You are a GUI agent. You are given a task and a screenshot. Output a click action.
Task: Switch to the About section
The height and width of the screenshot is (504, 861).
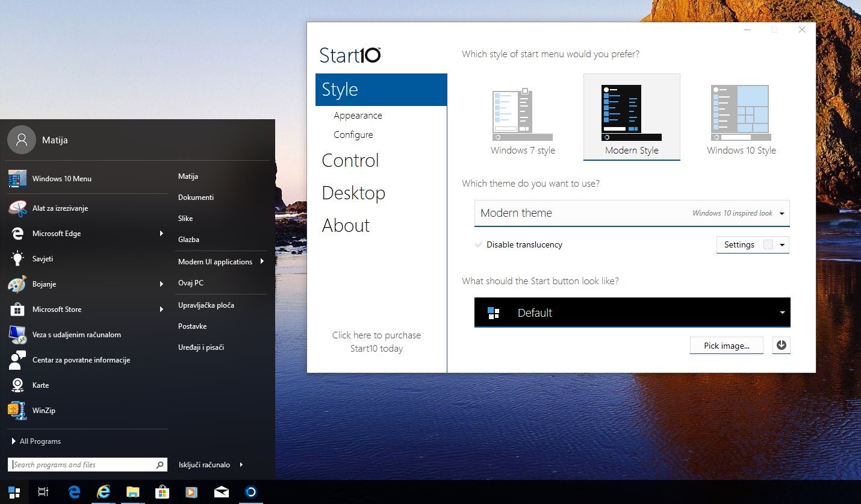[346, 225]
